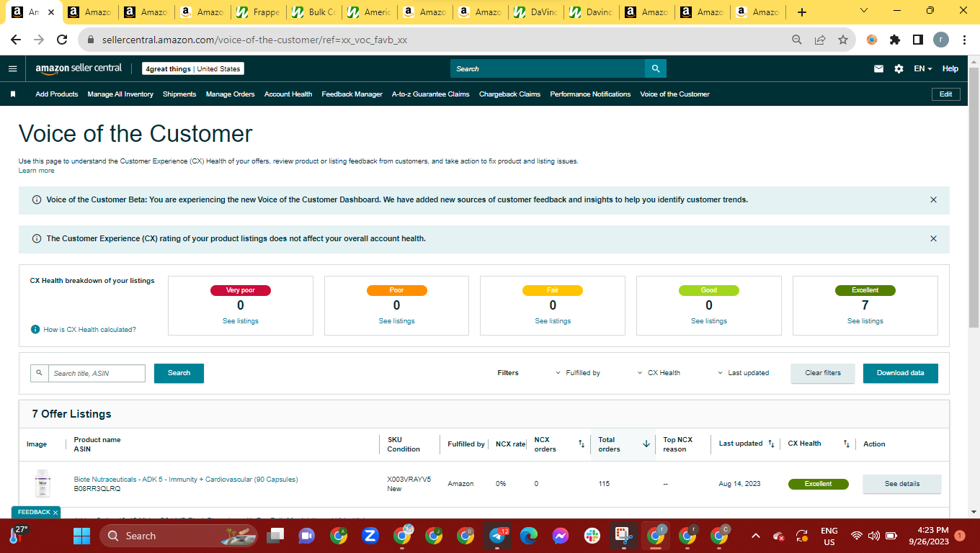Open Telegram from the taskbar
The height and width of the screenshot is (553, 980).
pos(497,536)
